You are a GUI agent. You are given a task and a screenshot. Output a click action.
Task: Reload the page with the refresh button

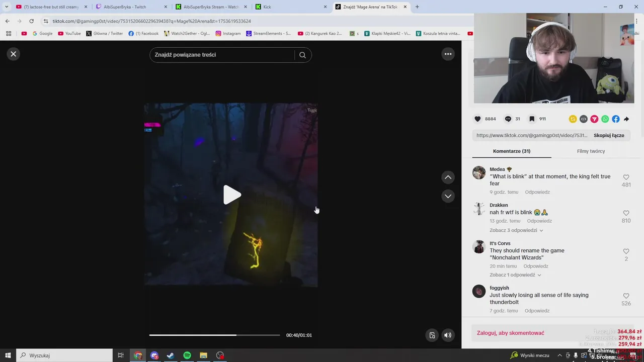click(31, 21)
